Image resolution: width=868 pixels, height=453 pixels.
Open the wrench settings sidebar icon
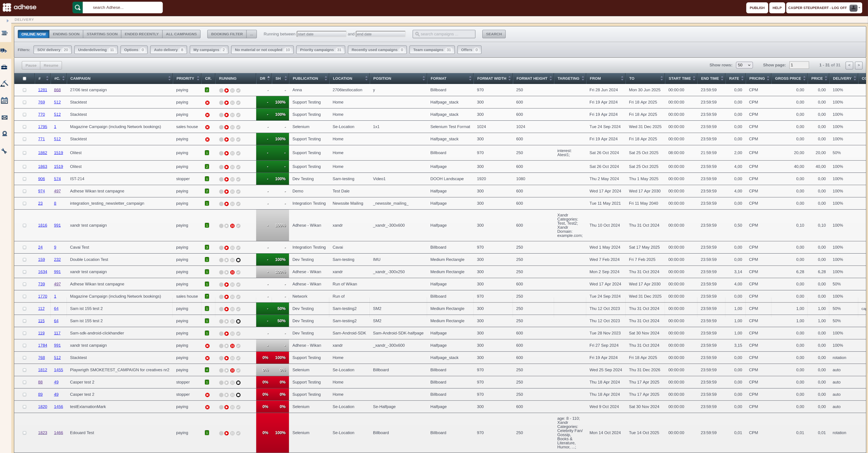pyautogui.click(x=4, y=151)
